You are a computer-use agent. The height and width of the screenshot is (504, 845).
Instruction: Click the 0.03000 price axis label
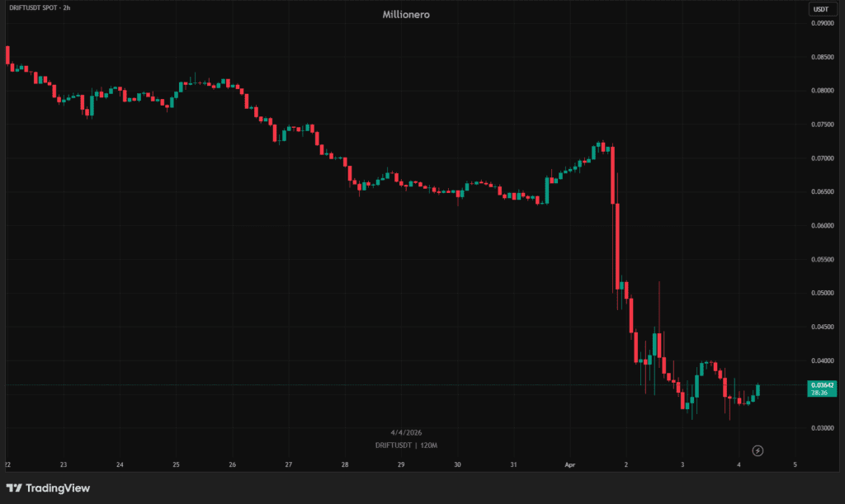coord(821,428)
